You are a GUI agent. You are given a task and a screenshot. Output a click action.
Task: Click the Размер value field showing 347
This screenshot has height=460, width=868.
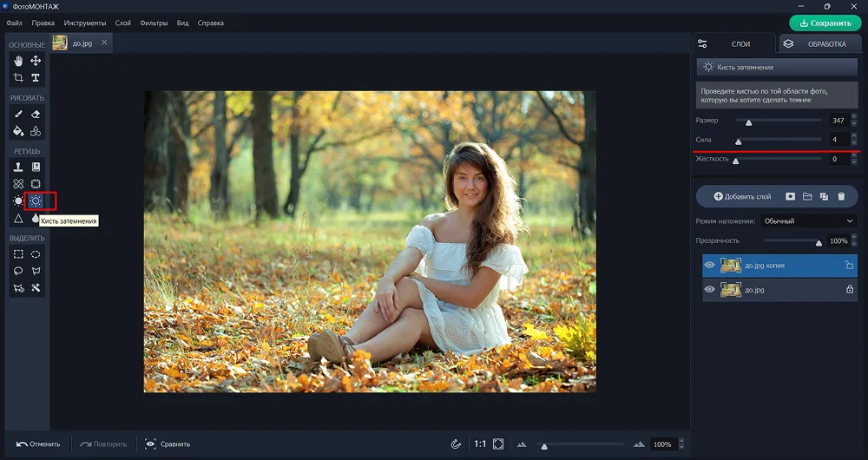[838, 121]
